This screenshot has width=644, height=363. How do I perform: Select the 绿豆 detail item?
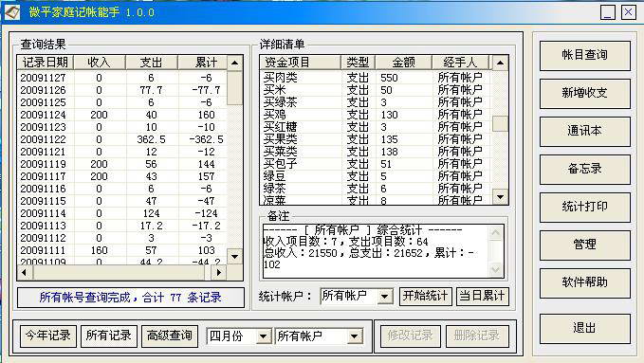pyautogui.click(x=376, y=175)
